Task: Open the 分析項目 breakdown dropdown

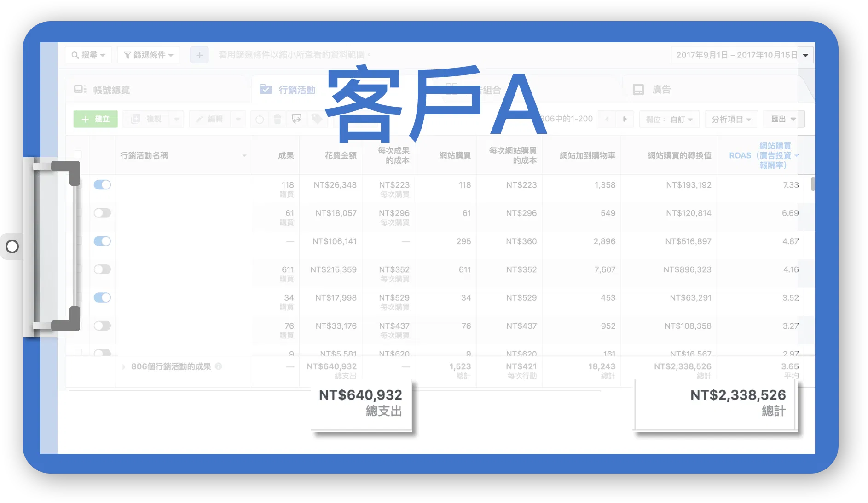Action: [731, 120]
